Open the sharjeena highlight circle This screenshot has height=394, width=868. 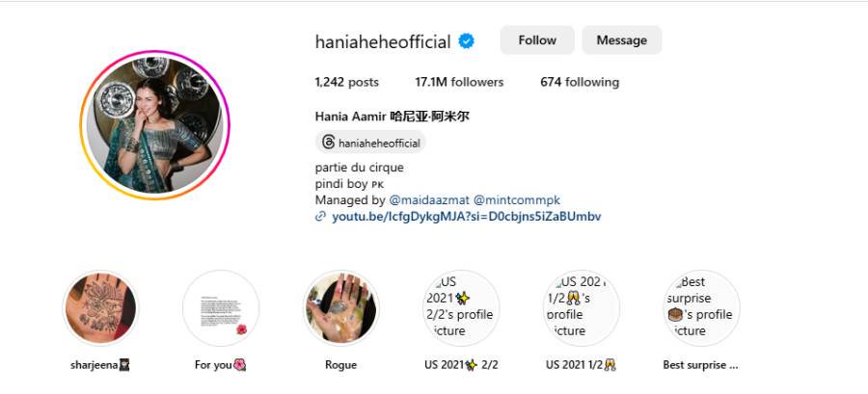(x=100, y=308)
